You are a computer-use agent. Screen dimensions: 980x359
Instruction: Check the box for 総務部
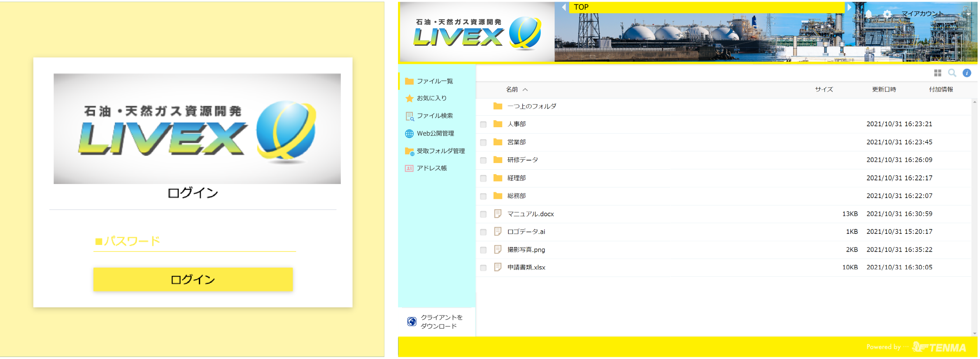click(483, 196)
